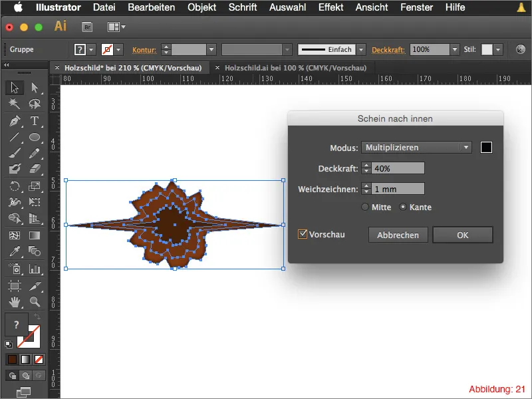The image size is (532, 399).
Task: Select the Type tool
Action: point(35,121)
